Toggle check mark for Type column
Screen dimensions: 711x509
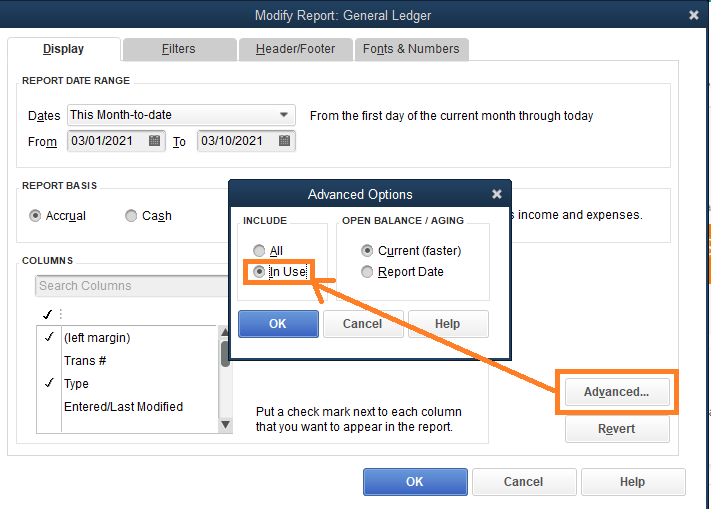[x=49, y=383]
